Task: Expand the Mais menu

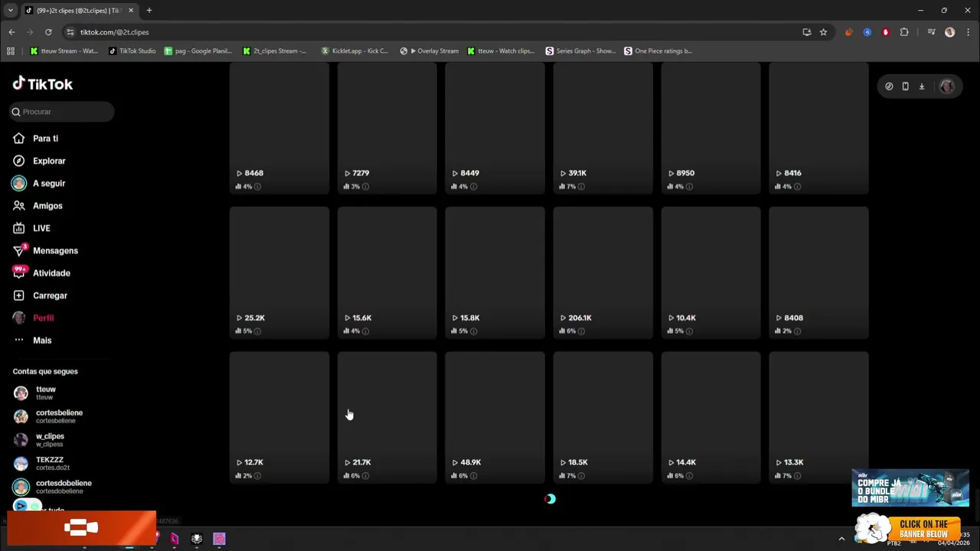Action: click(42, 341)
